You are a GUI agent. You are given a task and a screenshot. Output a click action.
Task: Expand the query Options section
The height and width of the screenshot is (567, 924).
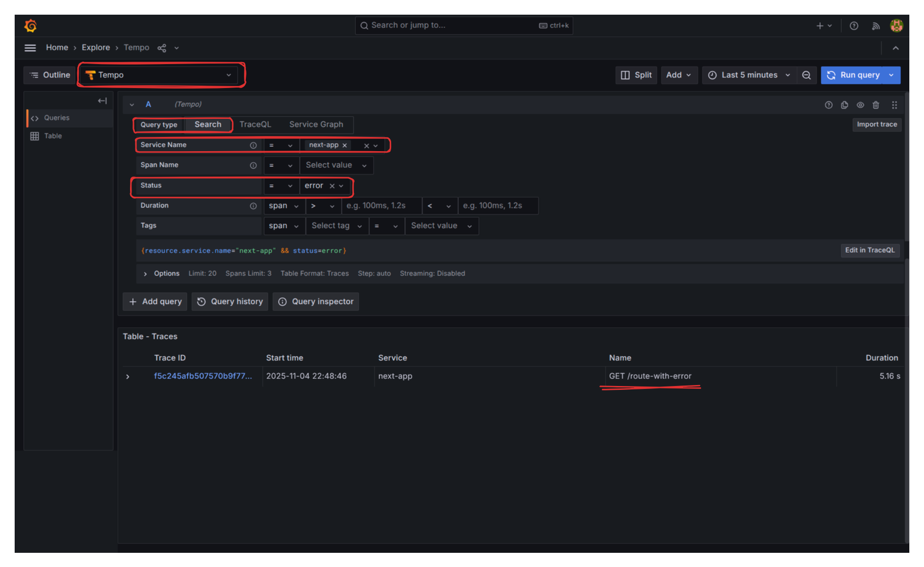pyautogui.click(x=145, y=274)
